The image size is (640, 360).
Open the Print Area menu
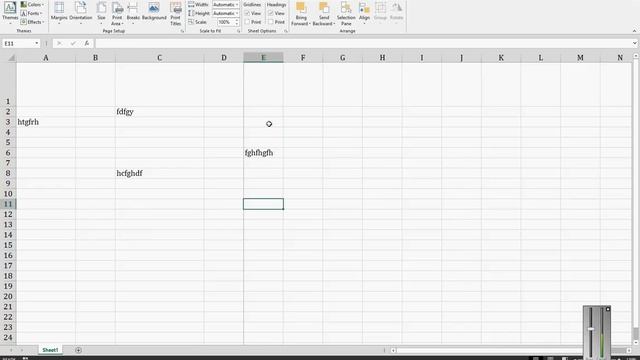coord(117,13)
